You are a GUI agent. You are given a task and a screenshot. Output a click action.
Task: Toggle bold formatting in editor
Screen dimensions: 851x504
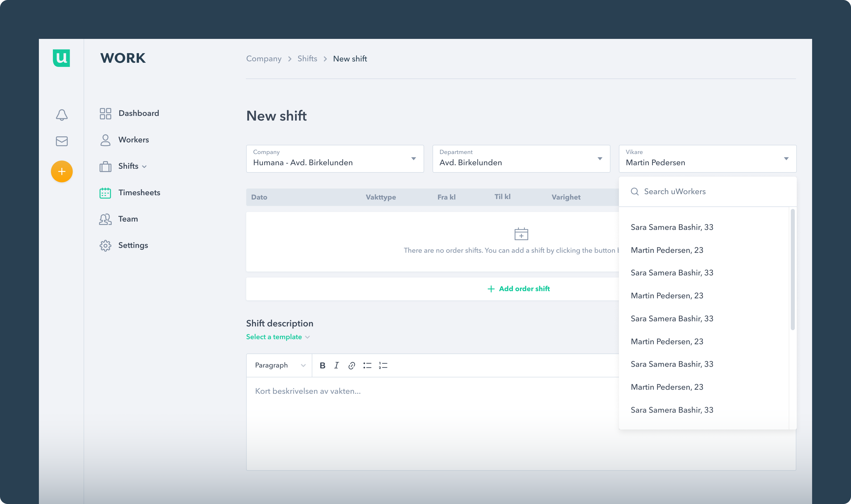(322, 366)
